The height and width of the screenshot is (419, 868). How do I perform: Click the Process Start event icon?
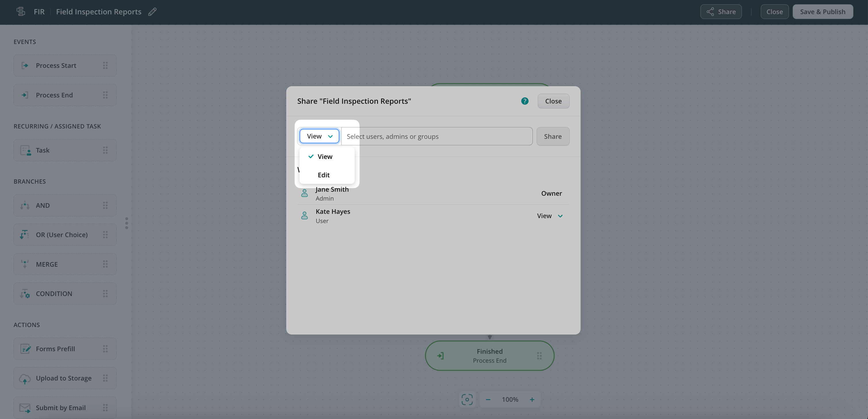coord(25,65)
